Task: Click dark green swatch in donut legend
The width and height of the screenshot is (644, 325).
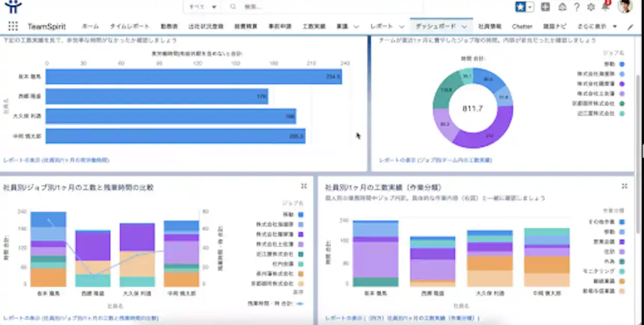Action: coord(622,104)
